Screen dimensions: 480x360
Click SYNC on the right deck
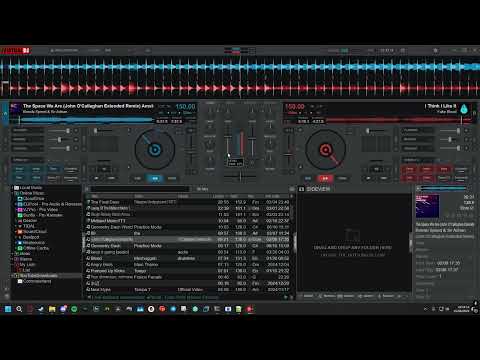coord(342,178)
